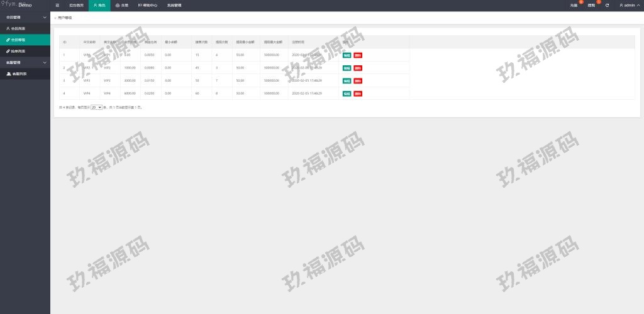Viewport: 644px width, 314px height.
Task: Toggle the hamburger sidebar menu icon
Action: coord(57,5)
